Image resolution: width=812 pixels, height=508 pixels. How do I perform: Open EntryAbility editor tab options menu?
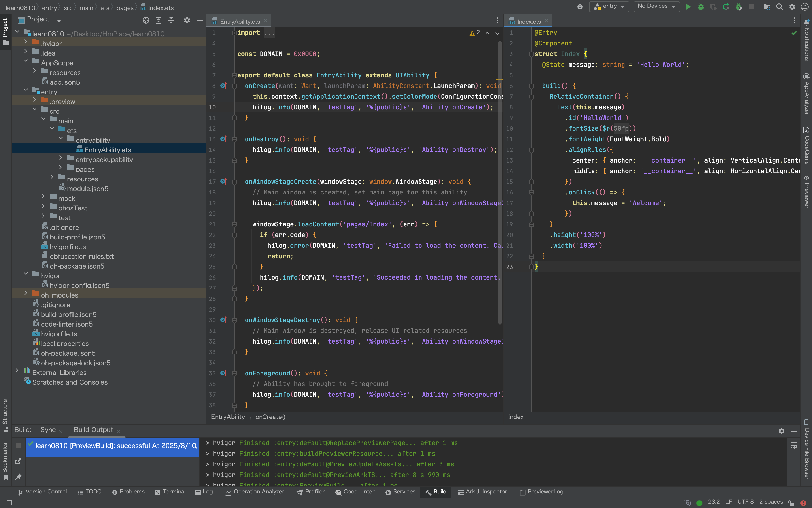[x=497, y=21]
